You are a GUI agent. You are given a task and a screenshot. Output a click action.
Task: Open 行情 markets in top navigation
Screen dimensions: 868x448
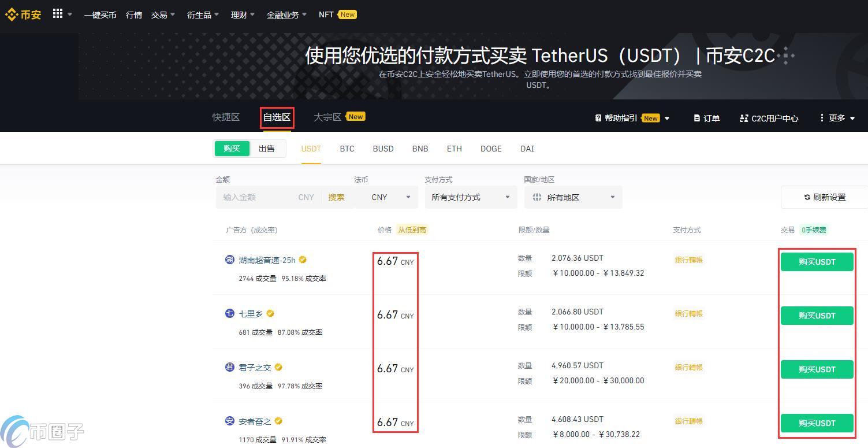pos(134,15)
